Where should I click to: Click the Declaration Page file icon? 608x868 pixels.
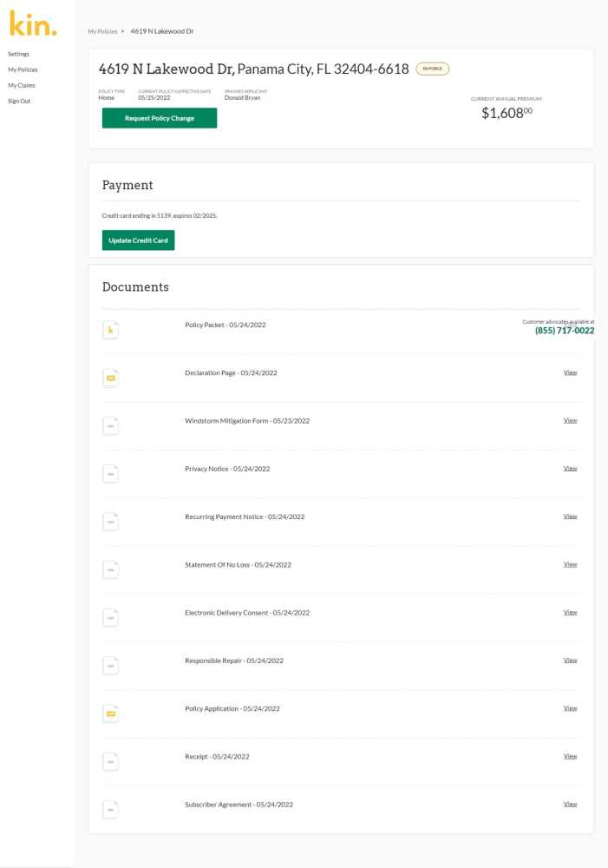(110, 378)
